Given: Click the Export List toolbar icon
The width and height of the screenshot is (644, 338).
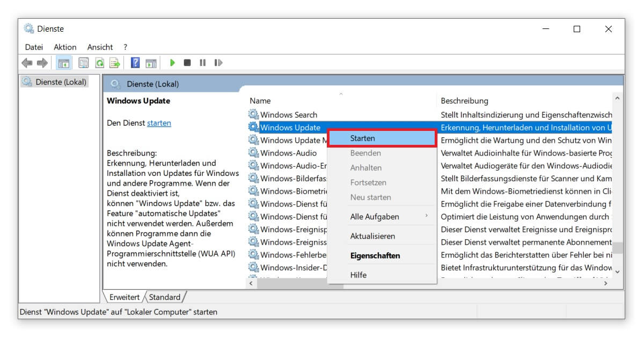Looking at the screenshot, I should coord(115,63).
